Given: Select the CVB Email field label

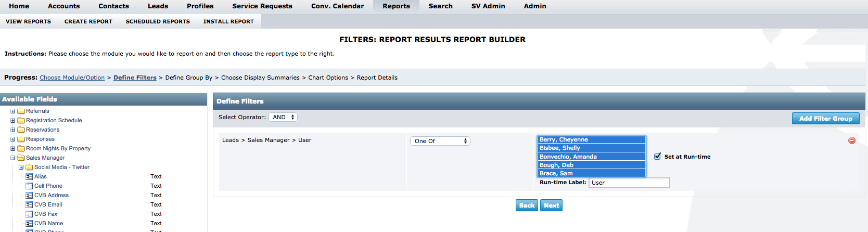Looking at the screenshot, I should click(48, 204).
